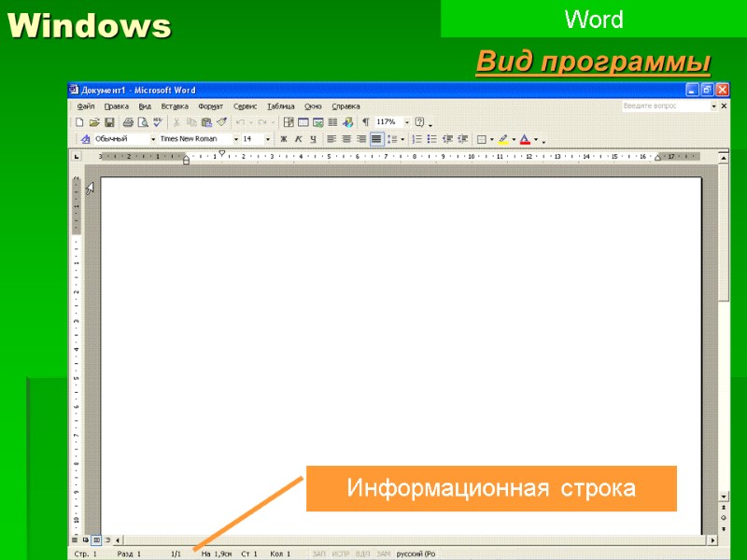Click the line spacing icon
The image size is (747, 560).
392,139
